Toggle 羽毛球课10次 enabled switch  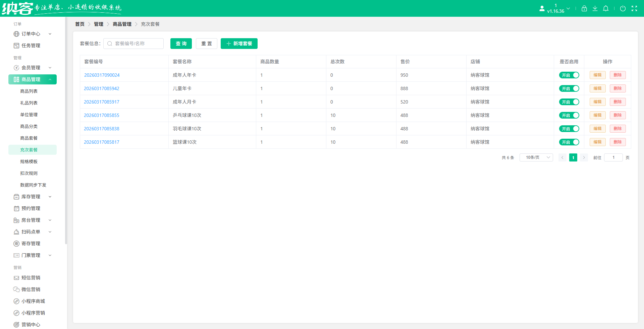[x=569, y=129]
